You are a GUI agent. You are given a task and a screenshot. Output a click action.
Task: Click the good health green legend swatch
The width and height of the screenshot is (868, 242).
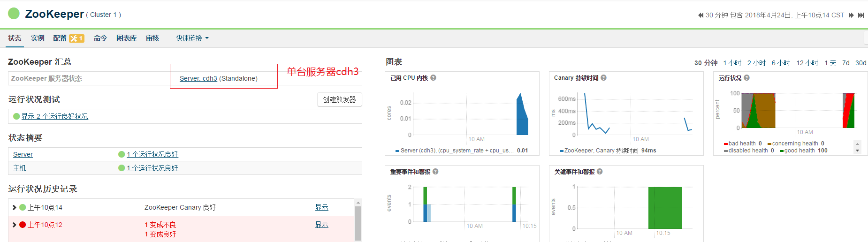pyautogui.click(x=782, y=151)
